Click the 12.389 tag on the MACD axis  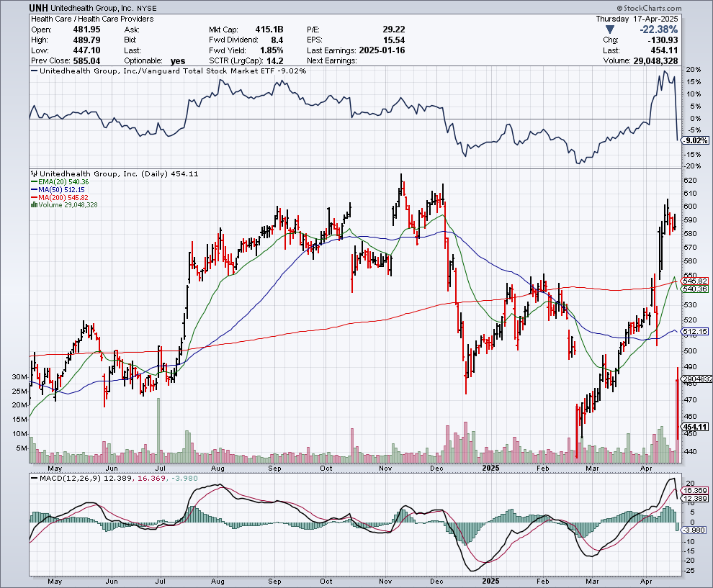click(x=695, y=499)
